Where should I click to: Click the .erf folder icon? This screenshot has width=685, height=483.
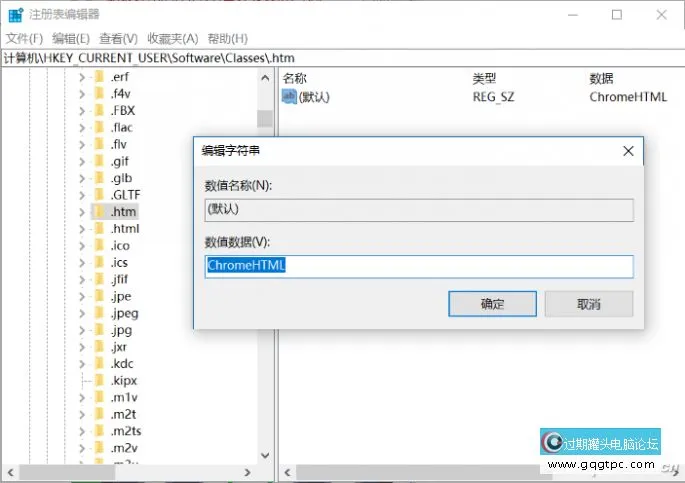click(100, 77)
